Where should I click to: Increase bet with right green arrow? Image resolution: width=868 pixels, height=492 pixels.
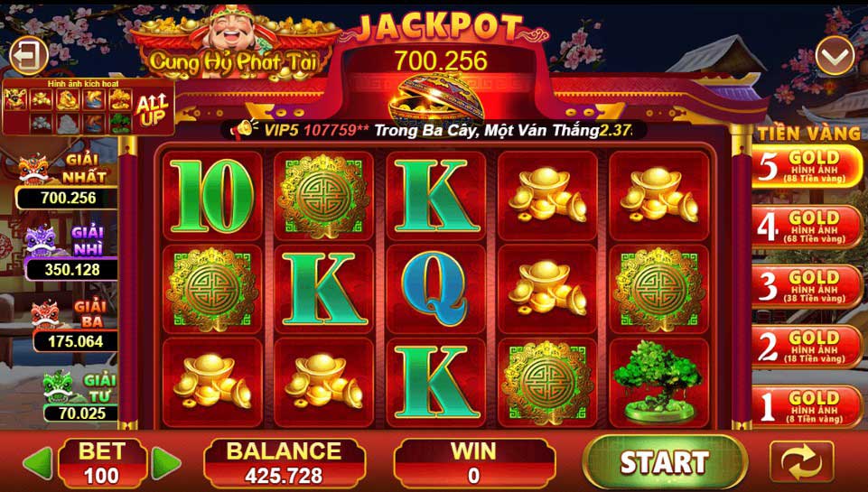point(166,463)
